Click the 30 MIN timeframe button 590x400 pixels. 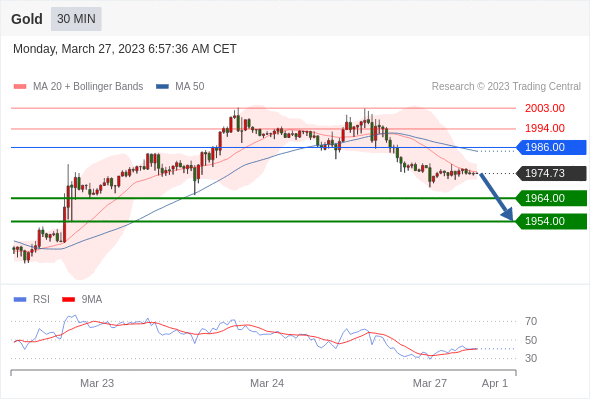click(x=76, y=19)
